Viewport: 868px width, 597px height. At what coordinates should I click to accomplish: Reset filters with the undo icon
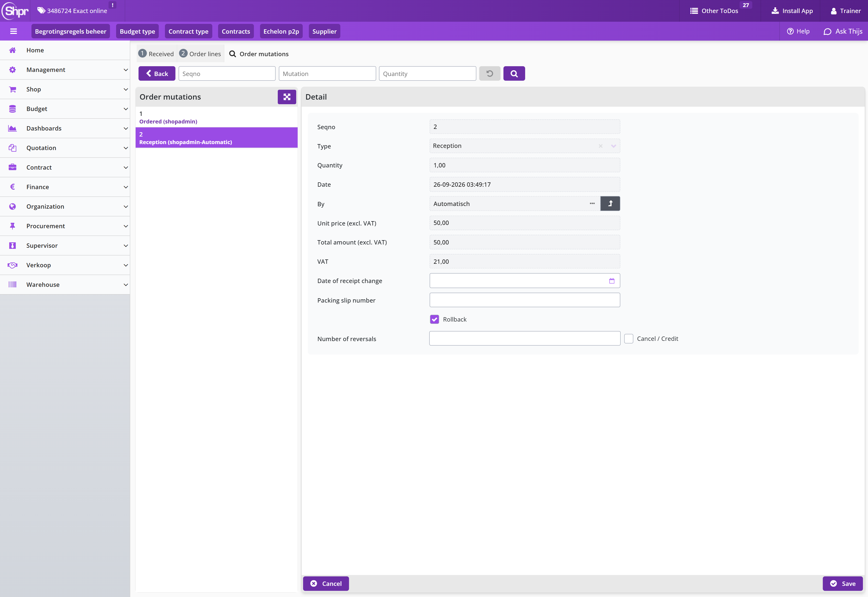point(490,74)
